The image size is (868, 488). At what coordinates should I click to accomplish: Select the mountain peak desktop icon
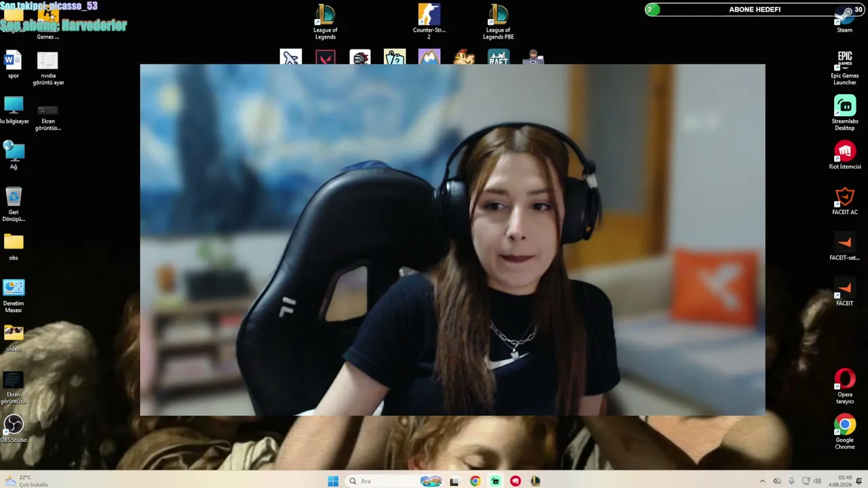429,57
